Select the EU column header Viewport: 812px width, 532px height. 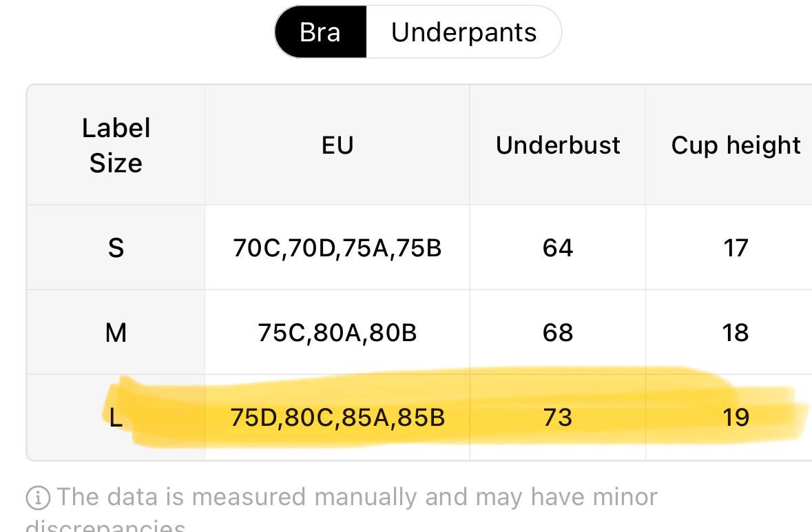pos(337,145)
